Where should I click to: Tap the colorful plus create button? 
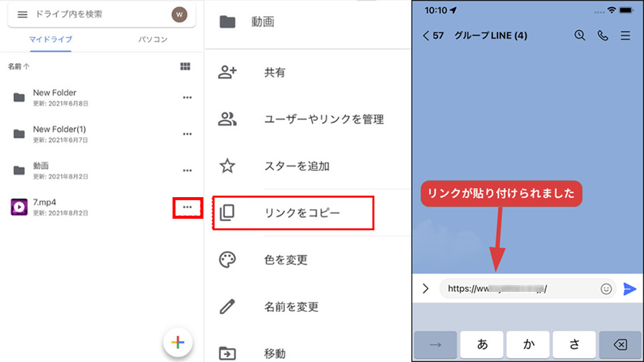[178, 342]
